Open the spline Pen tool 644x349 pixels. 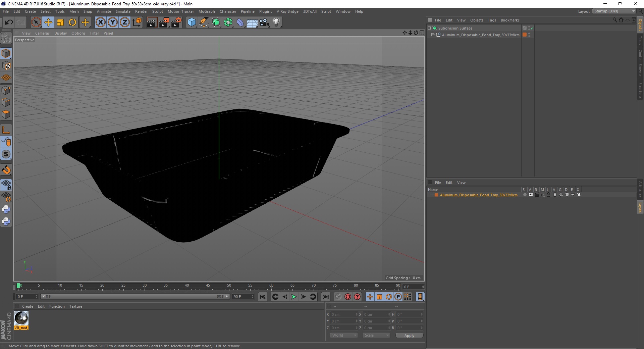(204, 22)
